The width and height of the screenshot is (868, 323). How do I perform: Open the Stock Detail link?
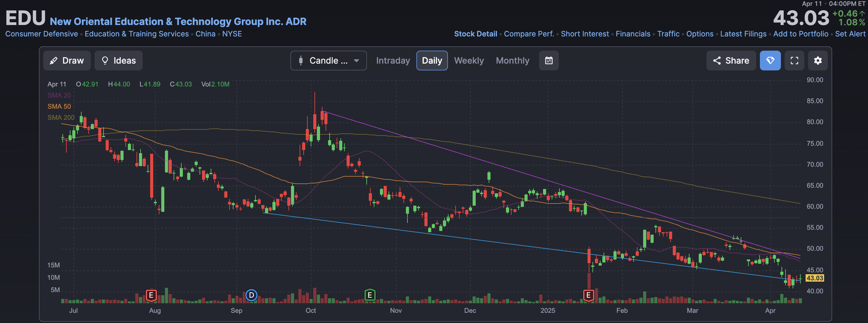click(475, 34)
